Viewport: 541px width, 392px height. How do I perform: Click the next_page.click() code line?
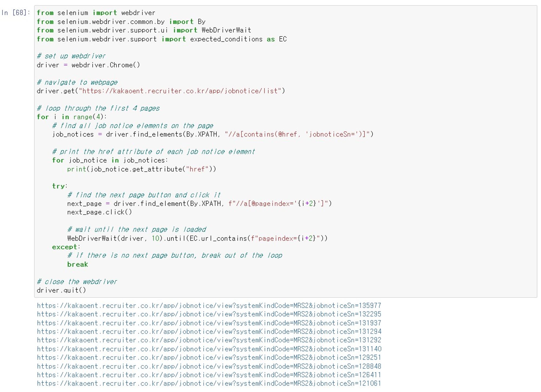coord(99,212)
